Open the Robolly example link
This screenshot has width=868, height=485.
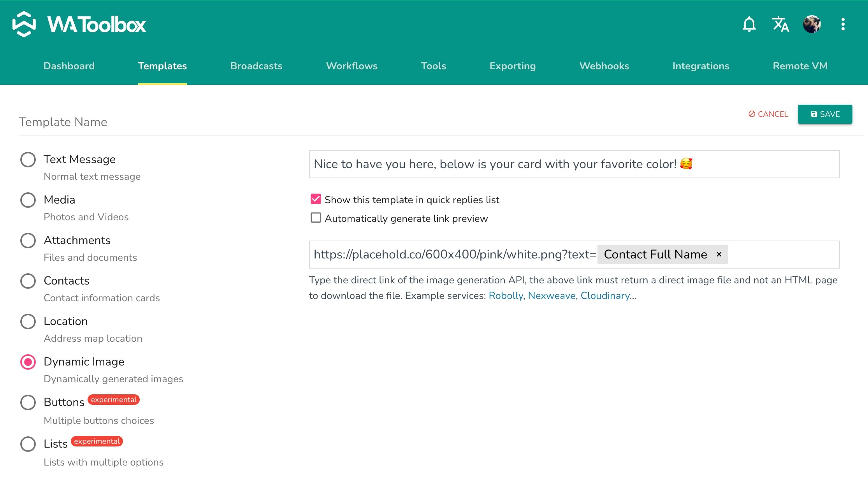point(505,296)
